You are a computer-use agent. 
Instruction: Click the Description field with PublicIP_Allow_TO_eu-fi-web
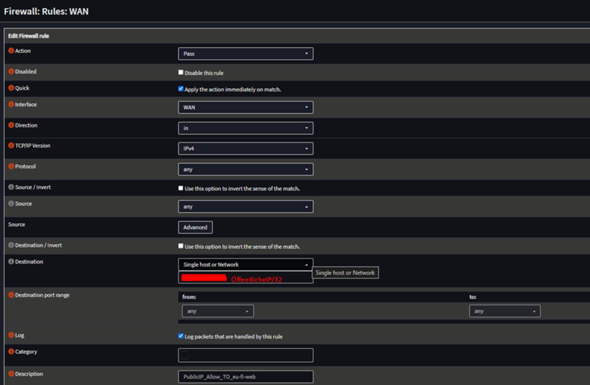(x=246, y=377)
